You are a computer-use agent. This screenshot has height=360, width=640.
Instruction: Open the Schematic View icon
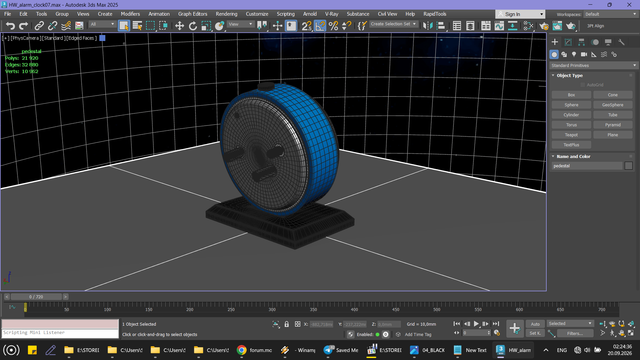(x=513, y=26)
